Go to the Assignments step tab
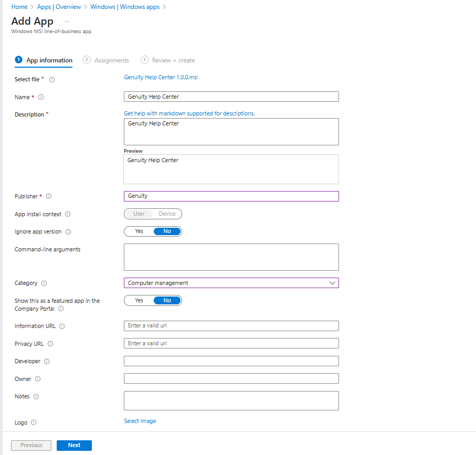The image size is (476, 455). (106, 60)
